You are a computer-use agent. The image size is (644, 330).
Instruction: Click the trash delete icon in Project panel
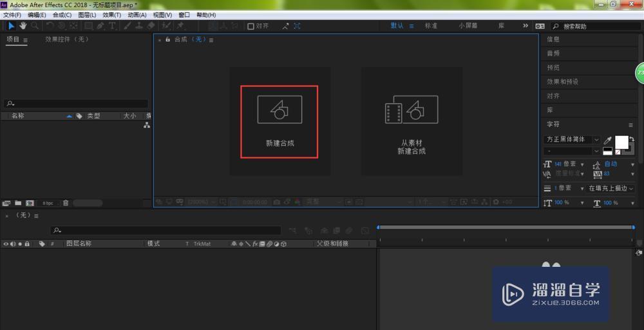(x=66, y=203)
